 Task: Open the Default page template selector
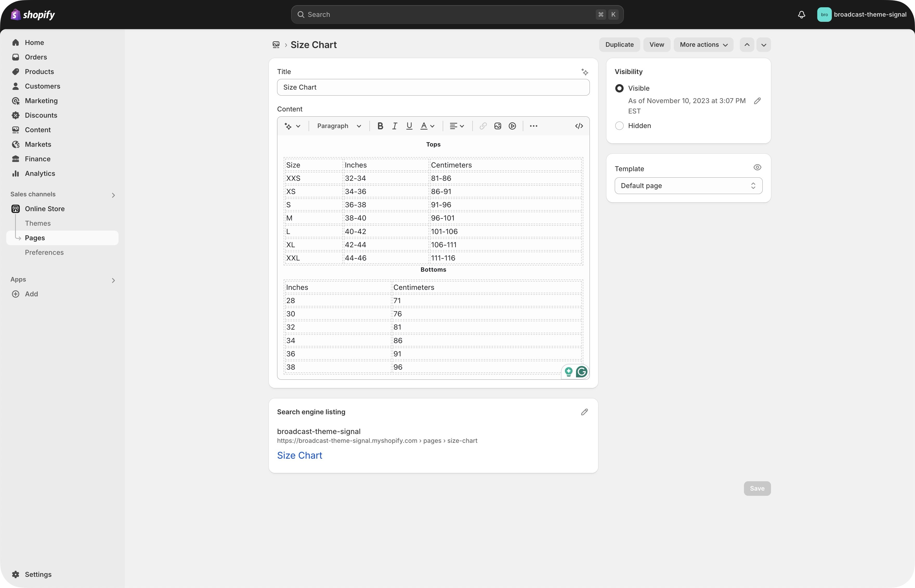[688, 185]
